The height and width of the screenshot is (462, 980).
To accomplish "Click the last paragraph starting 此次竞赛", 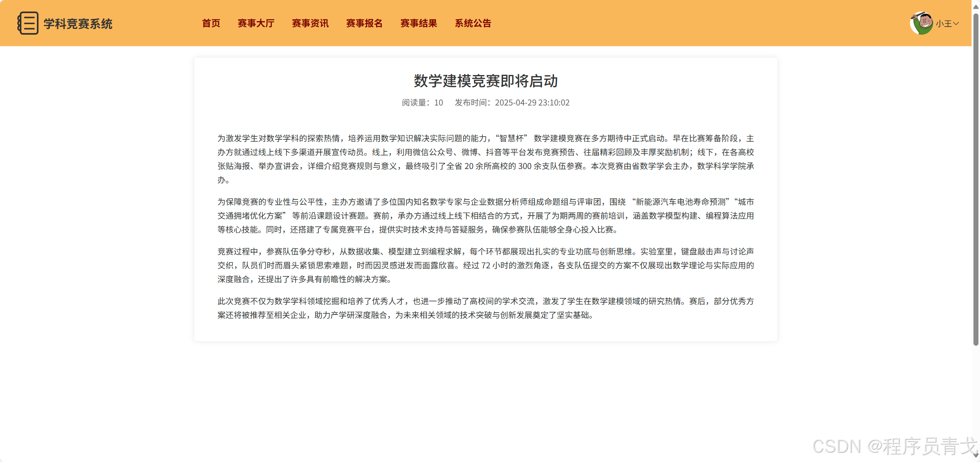I will (x=485, y=308).
